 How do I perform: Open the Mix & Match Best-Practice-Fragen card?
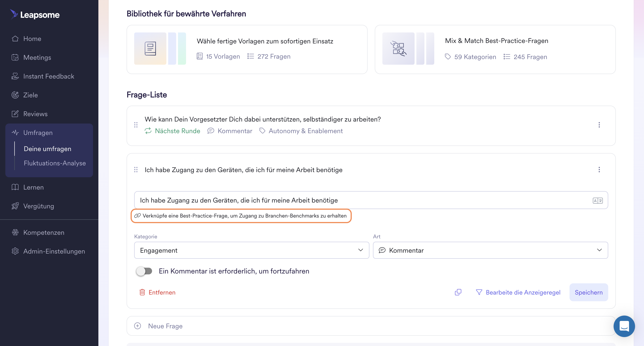pyautogui.click(x=495, y=49)
